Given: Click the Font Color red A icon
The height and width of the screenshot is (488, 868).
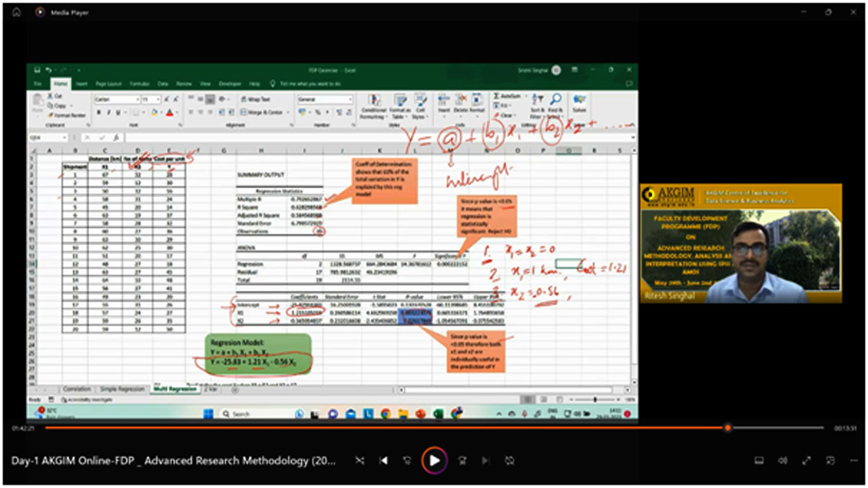Looking at the screenshot, I should 170,112.
